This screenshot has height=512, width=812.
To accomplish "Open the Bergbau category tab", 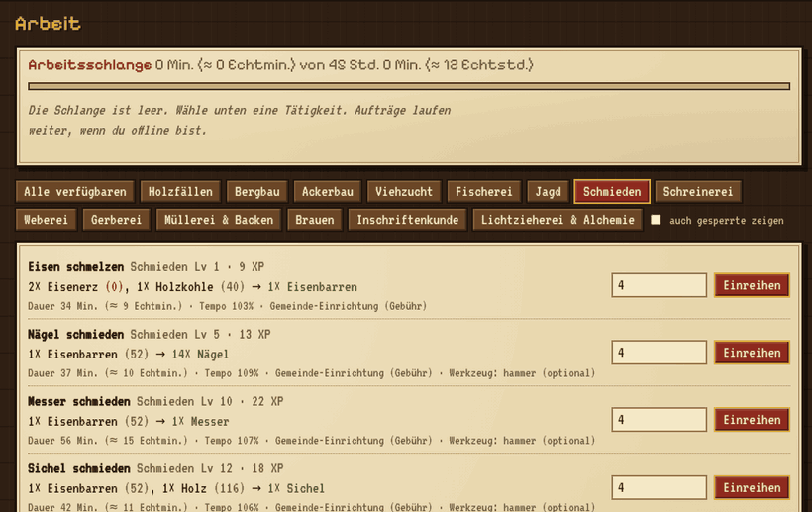I will [x=256, y=192].
